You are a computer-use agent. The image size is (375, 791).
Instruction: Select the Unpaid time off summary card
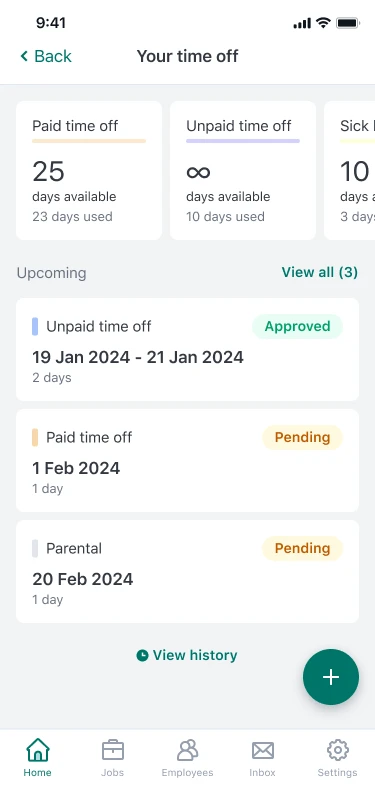coord(243,171)
